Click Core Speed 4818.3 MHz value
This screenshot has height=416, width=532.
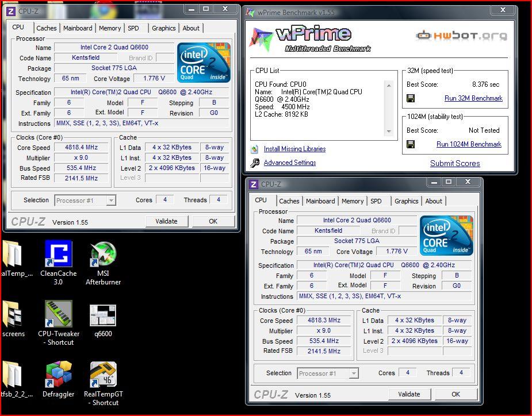[x=324, y=321]
